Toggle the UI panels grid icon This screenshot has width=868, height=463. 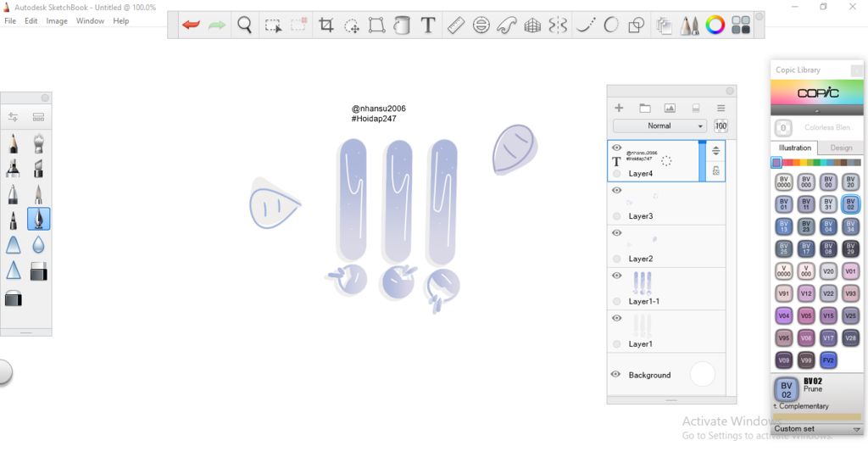[741, 25]
